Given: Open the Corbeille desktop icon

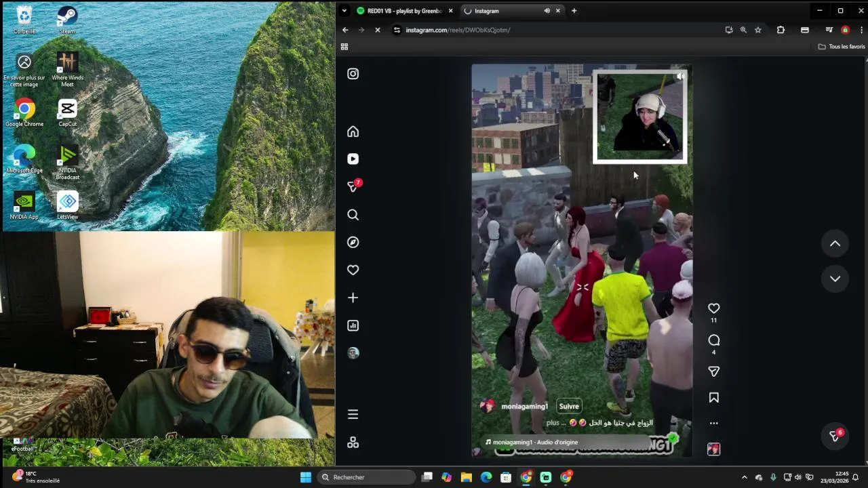Looking at the screenshot, I should (x=24, y=19).
